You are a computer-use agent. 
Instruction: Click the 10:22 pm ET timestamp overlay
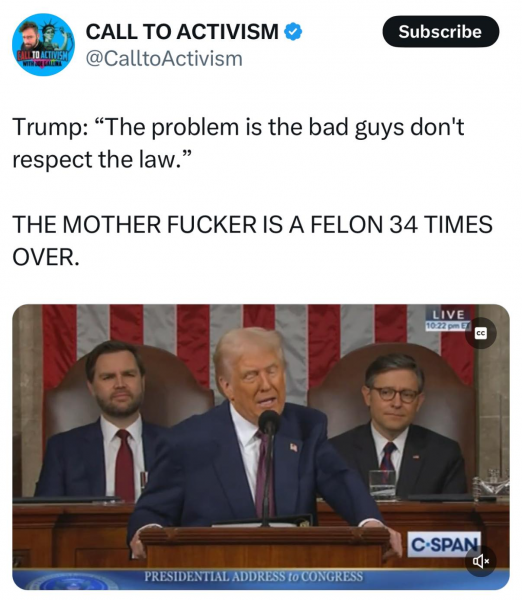pos(448,326)
